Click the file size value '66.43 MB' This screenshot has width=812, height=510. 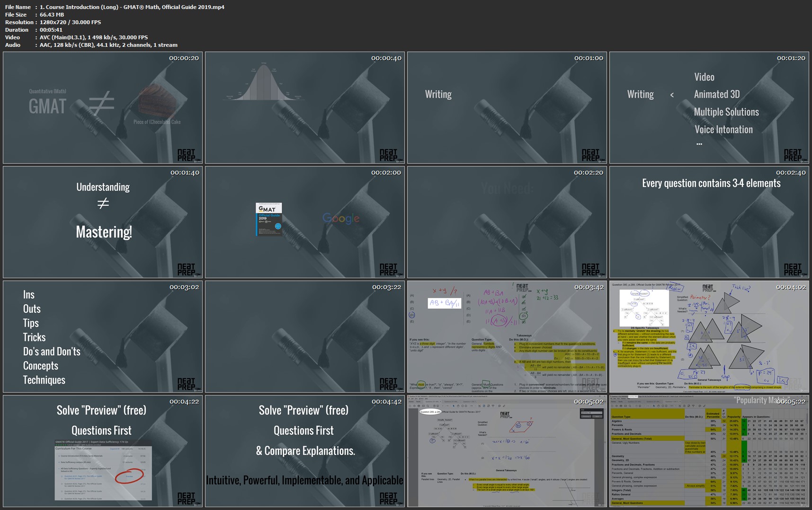(x=52, y=15)
